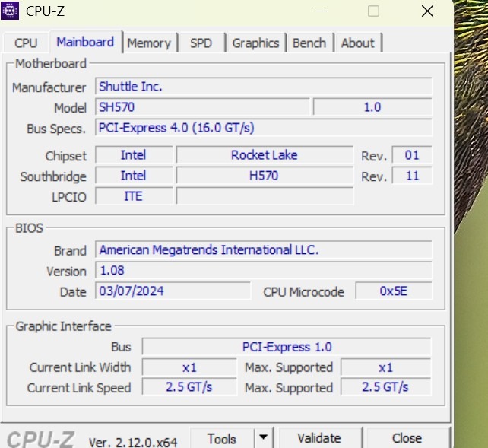Click the CPU Microcode label
Screen dimensions: 488x448
tap(303, 292)
